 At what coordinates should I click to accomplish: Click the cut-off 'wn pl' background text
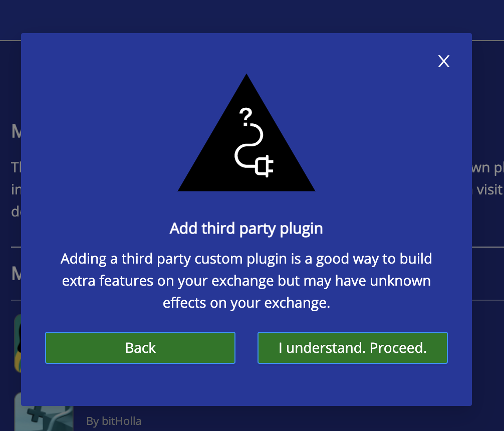487,168
